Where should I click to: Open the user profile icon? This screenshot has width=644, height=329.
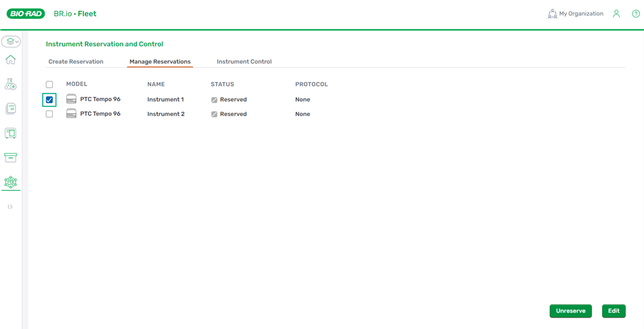click(616, 14)
